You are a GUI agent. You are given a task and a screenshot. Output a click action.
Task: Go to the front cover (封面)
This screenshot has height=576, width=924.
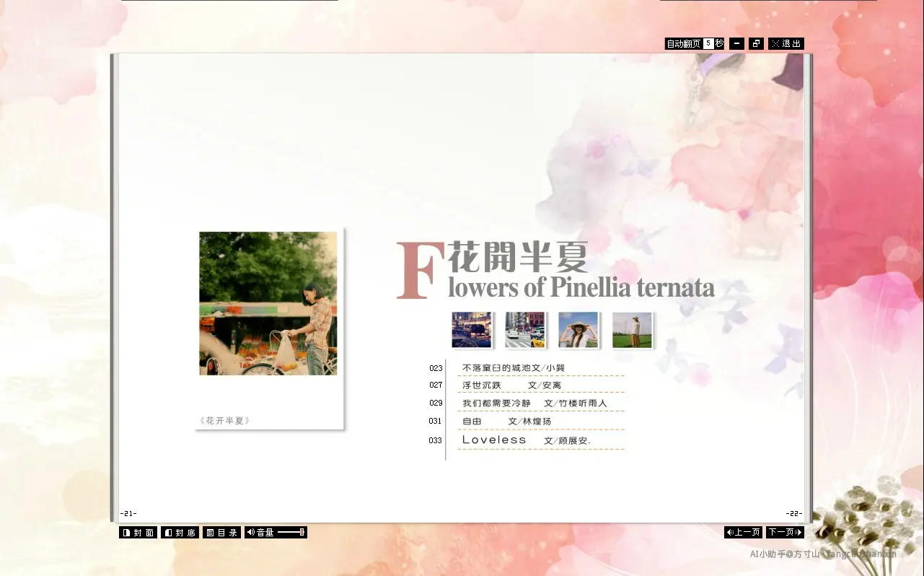[x=138, y=533]
